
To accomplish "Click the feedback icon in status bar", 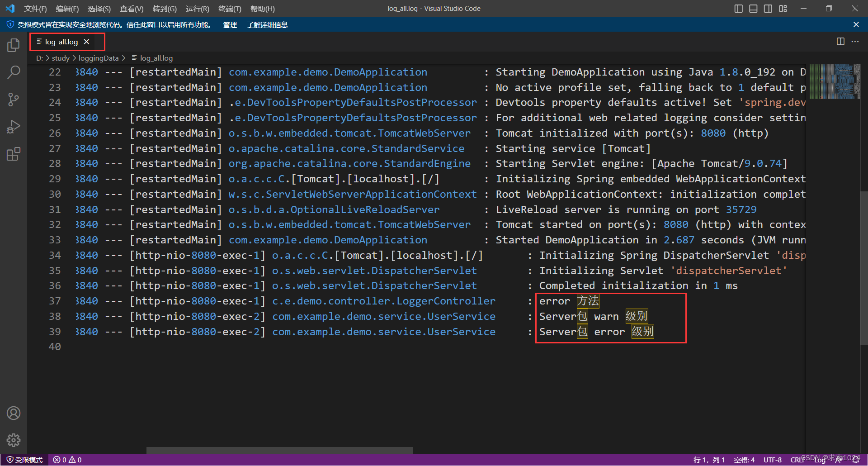I will [x=839, y=460].
